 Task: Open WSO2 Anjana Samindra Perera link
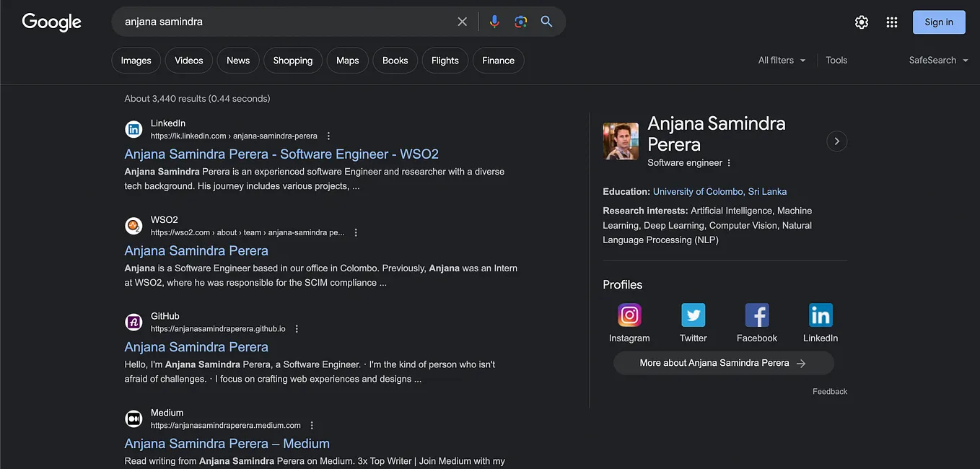[196, 251]
